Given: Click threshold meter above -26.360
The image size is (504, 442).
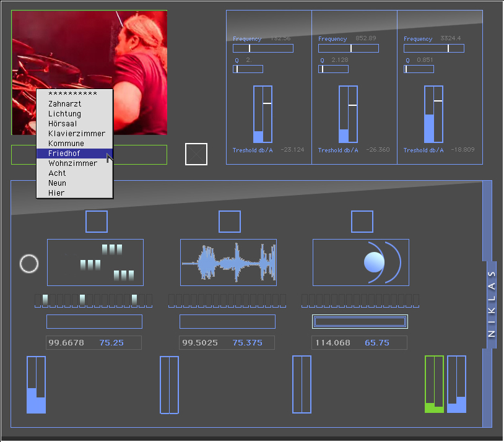Looking at the screenshot, I should (348, 114).
